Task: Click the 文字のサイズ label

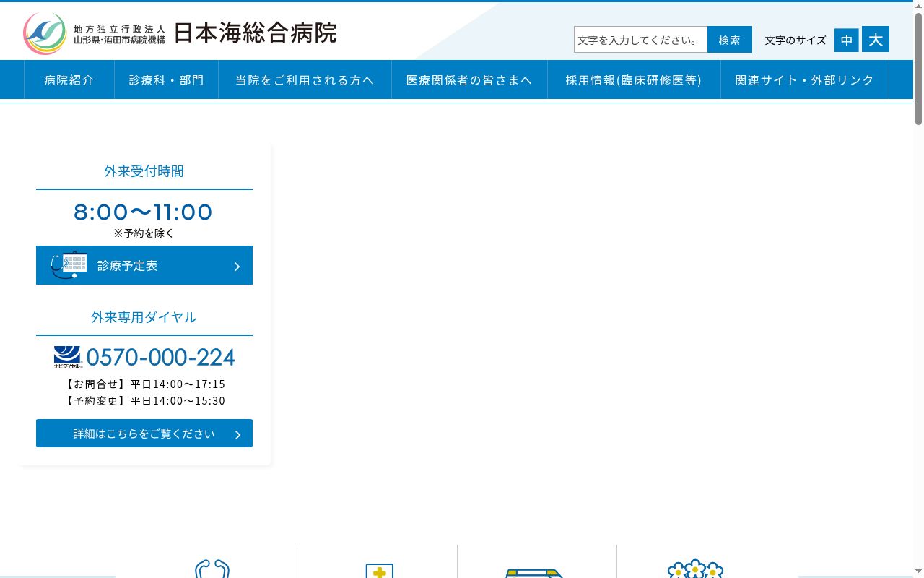Action: point(796,40)
